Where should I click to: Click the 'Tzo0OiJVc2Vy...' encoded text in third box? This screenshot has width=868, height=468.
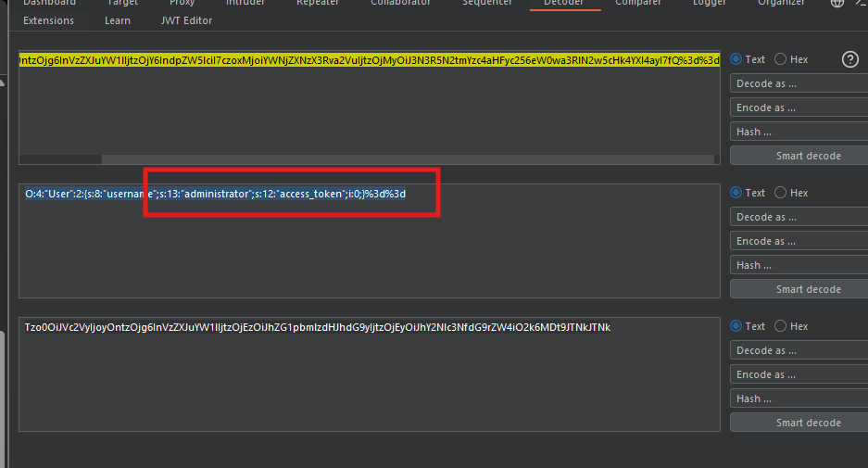click(317, 327)
